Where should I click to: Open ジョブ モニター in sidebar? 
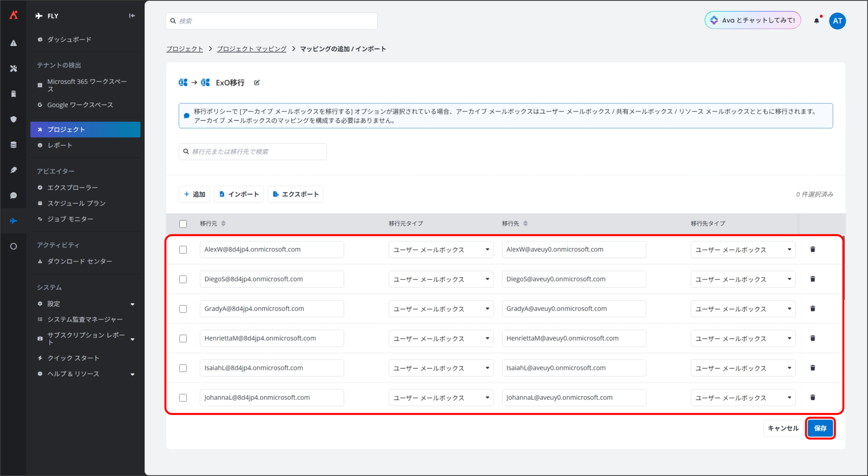tap(70, 219)
